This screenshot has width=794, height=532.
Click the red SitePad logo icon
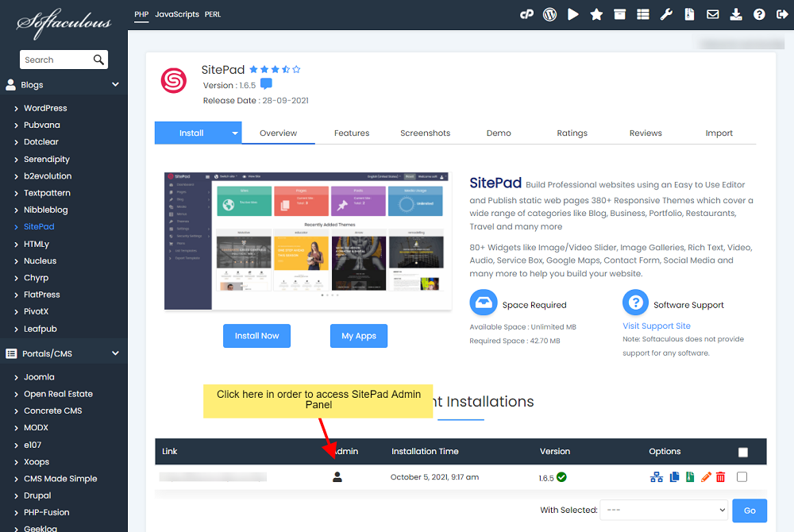(x=174, y=80)
